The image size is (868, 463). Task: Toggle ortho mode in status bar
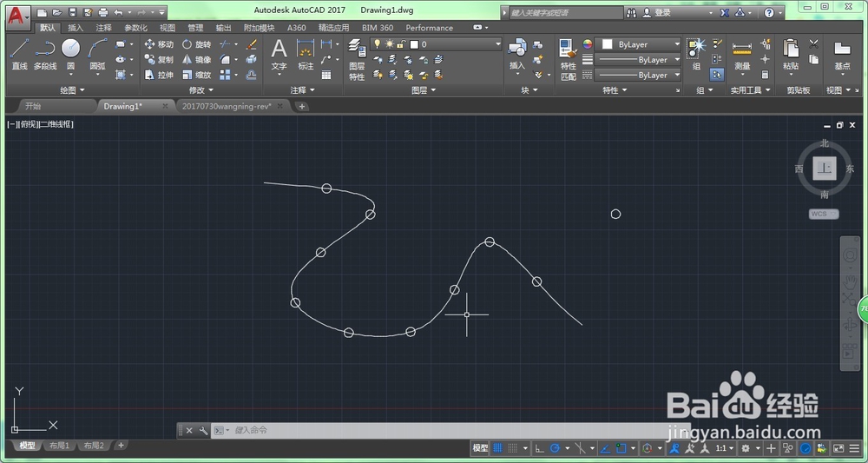[539, 448]
